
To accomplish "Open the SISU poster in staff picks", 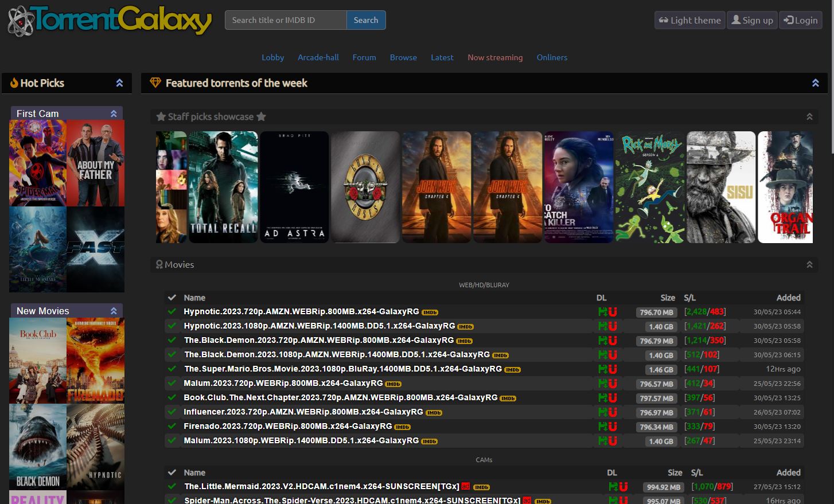I will pyautogui.click(x=721, y=187).
